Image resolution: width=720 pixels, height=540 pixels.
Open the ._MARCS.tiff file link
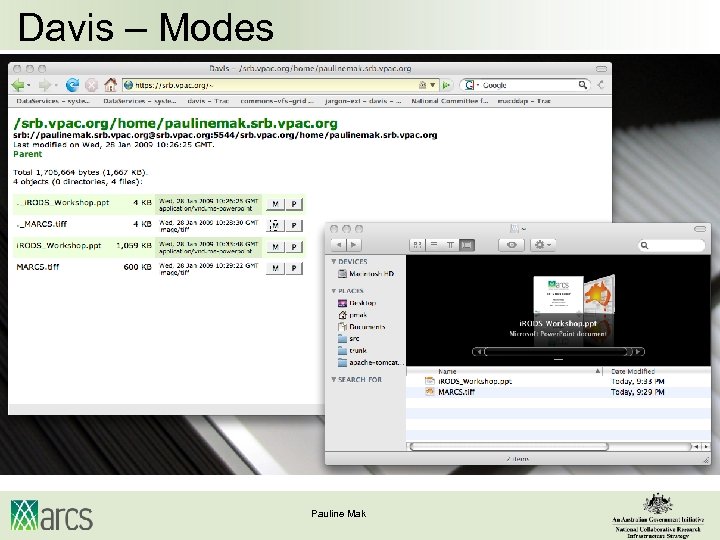point(41,224)
